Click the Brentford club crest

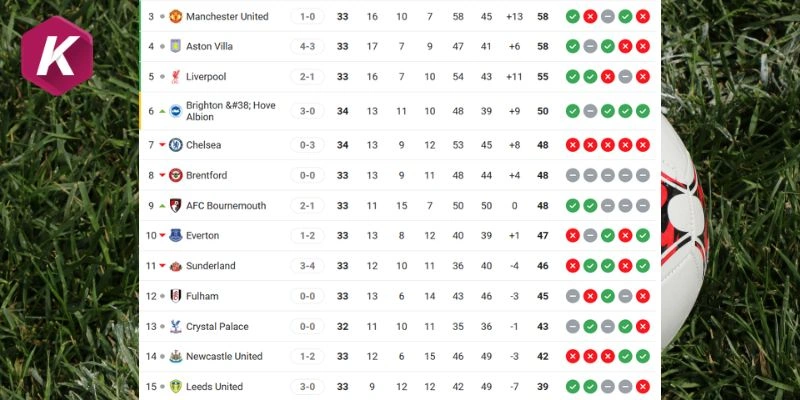(175, 175)
